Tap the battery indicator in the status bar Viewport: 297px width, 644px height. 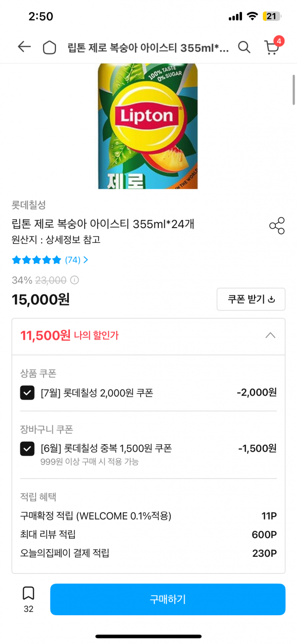[272, 16]
